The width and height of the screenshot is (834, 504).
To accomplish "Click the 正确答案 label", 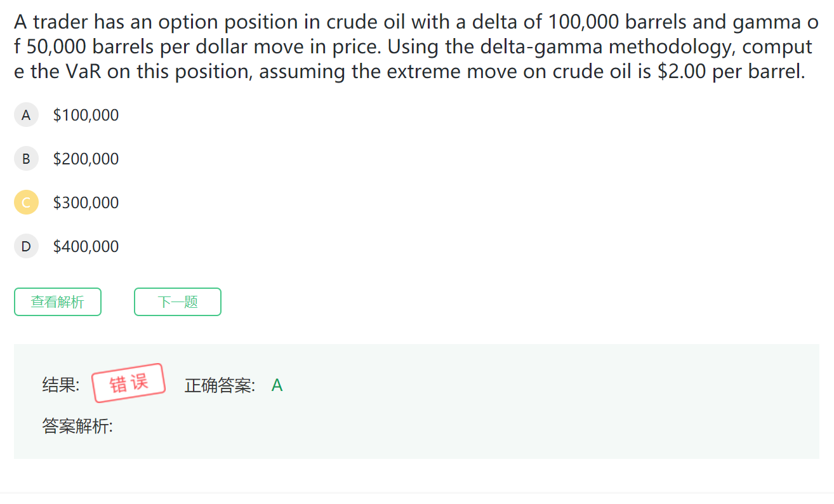I will pos(220,385).
